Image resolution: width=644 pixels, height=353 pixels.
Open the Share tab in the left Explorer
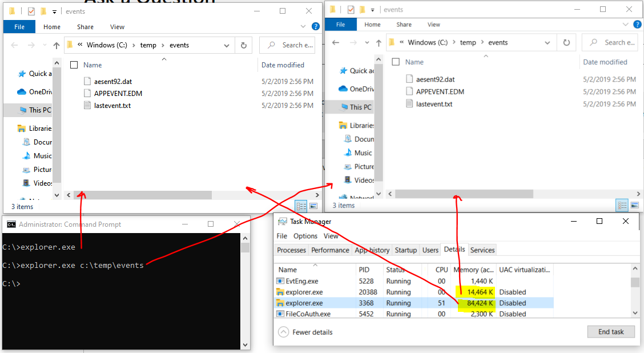(x=85, y=27)
